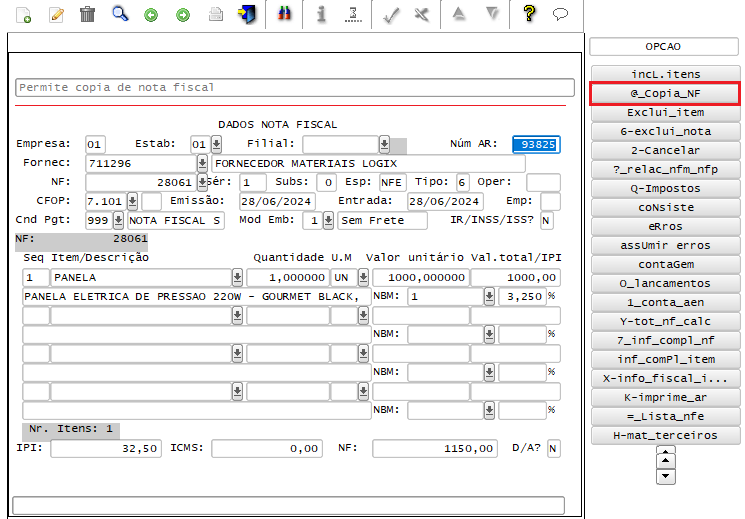Click the speech bubble comment icon
The width and height of the screenshot is (745, 519).
pos(561,14)
